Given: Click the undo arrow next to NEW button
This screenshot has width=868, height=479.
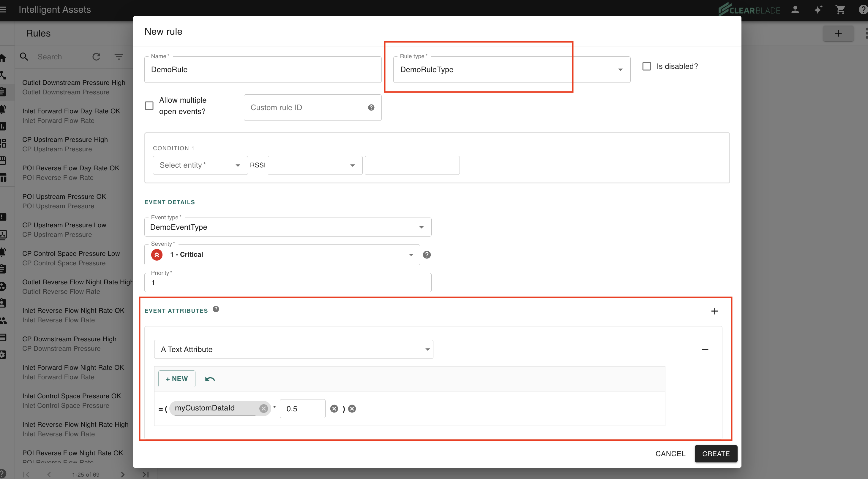Looking at the screenshot, I should [210, 379].
